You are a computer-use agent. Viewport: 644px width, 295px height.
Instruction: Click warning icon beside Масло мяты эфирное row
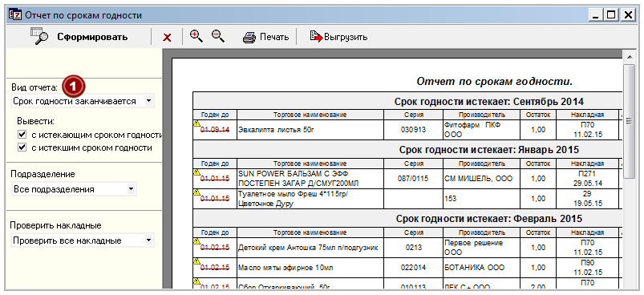point(196,261)
